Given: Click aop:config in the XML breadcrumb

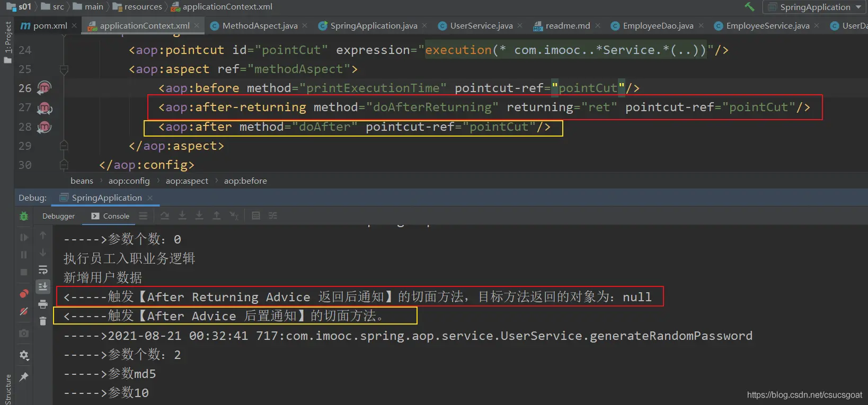Looking at the screenshot, I should pos(129,181).
